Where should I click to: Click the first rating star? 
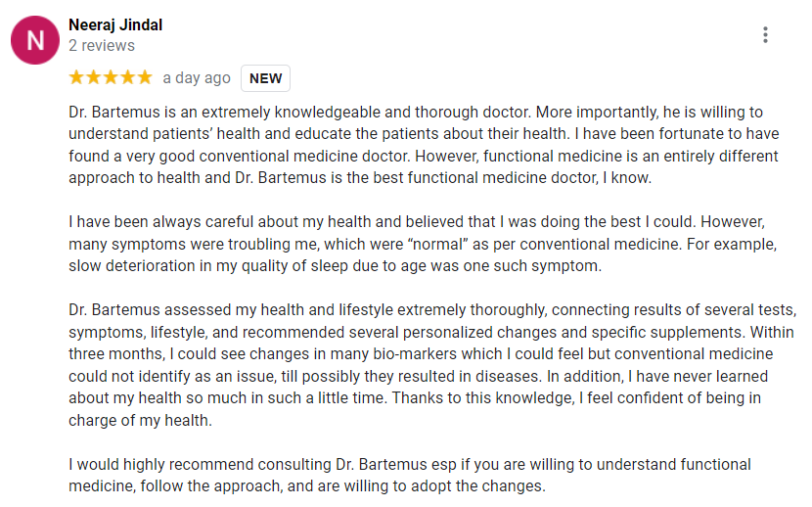(77, 77)
